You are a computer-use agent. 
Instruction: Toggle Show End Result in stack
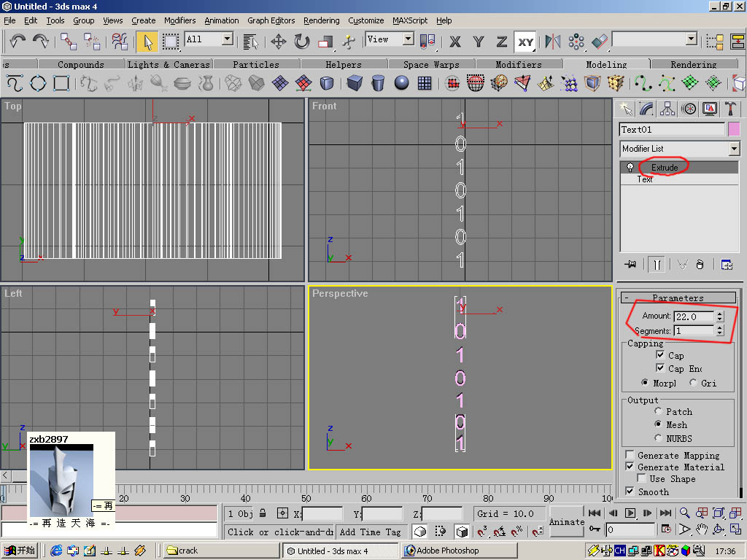(x=657, y=264)
